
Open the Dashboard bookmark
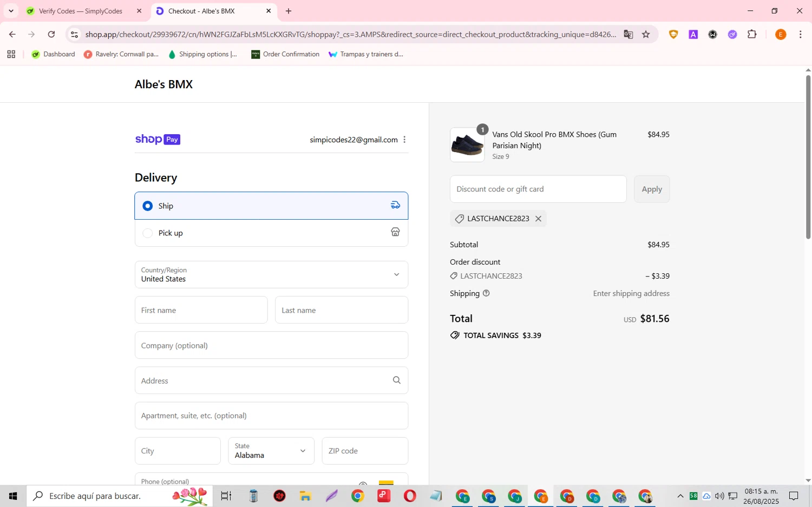coord(54,54)
